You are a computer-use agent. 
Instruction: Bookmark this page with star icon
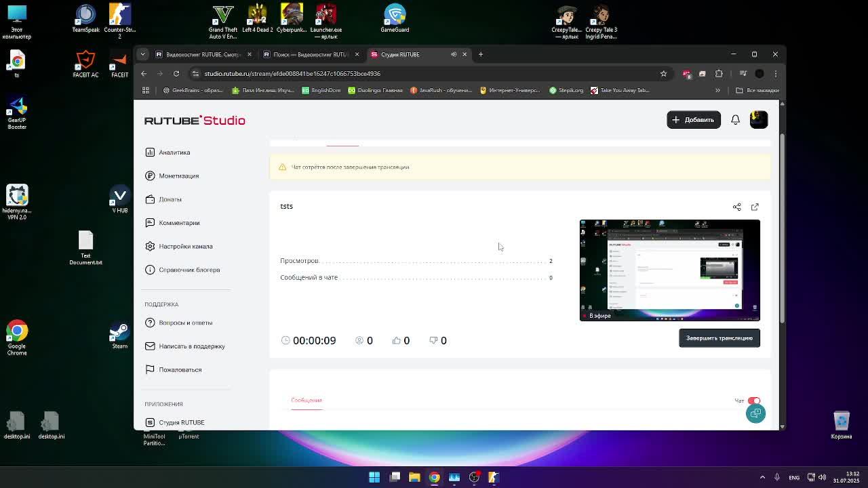tap(664, 73)
